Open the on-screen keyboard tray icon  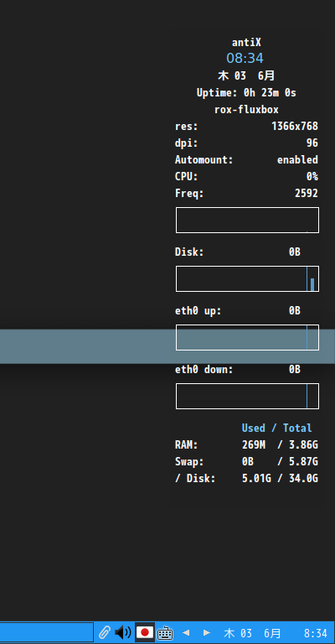(165, 633)
